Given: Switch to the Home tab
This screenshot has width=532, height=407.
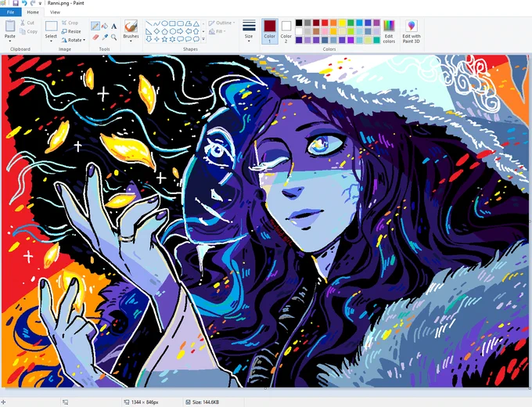Looking at the screenshot, I should (x=33, y=13).
